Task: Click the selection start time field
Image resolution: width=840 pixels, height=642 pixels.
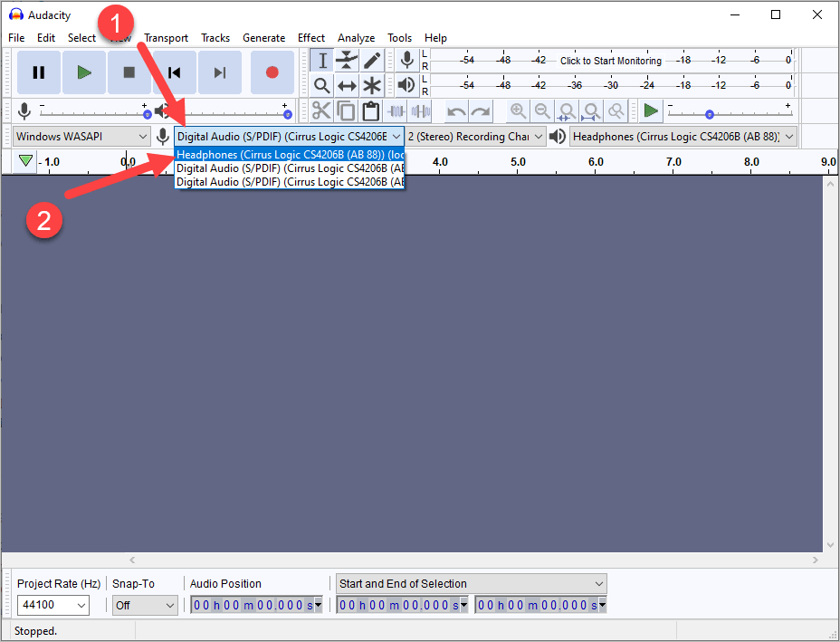Action: 402,605
